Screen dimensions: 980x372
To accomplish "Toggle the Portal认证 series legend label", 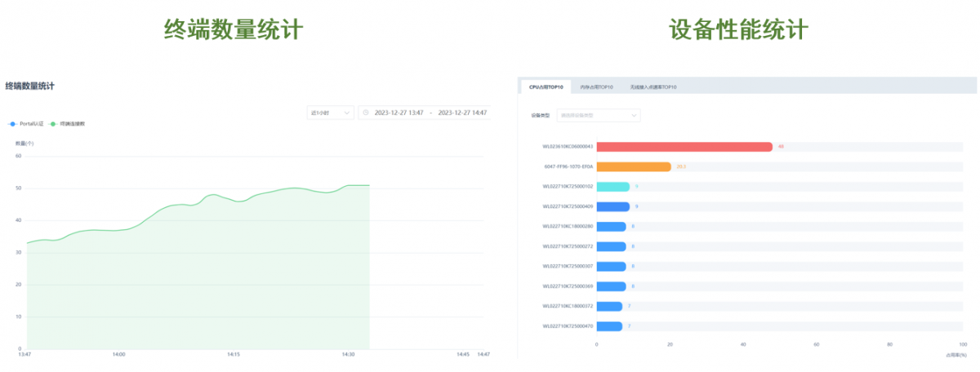I will coord(31,124).
